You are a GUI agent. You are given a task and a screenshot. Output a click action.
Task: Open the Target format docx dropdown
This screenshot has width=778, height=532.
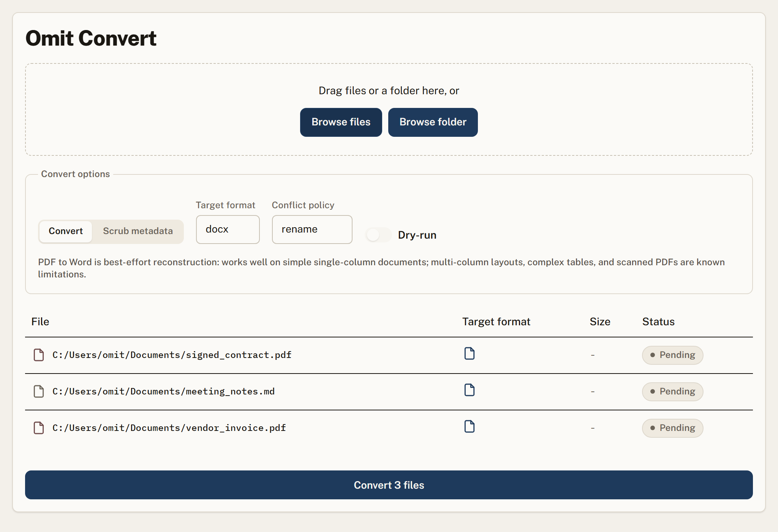pos(228,230)
